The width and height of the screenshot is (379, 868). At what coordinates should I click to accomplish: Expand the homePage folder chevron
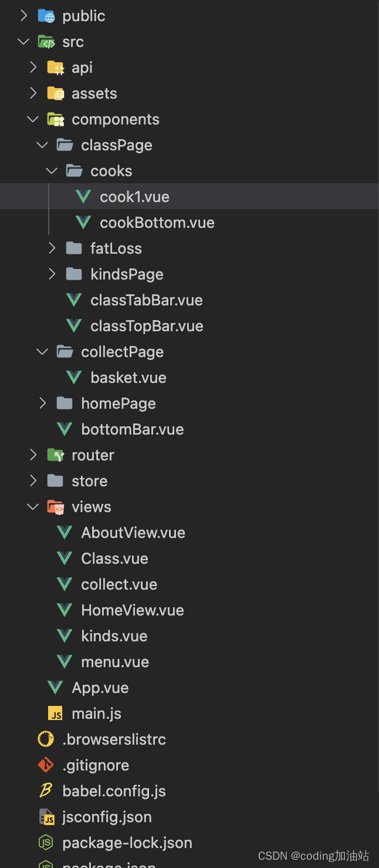pyautogui.click(x=42, y=403)
